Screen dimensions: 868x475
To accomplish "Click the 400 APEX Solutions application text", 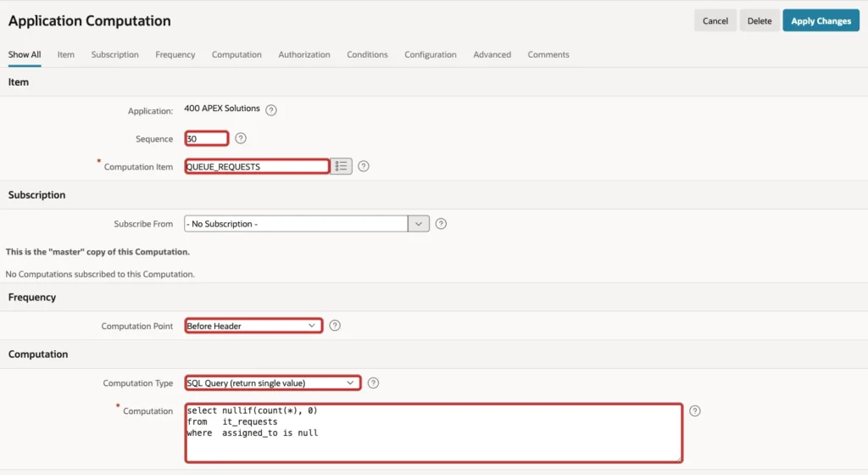I will [221, 109].
